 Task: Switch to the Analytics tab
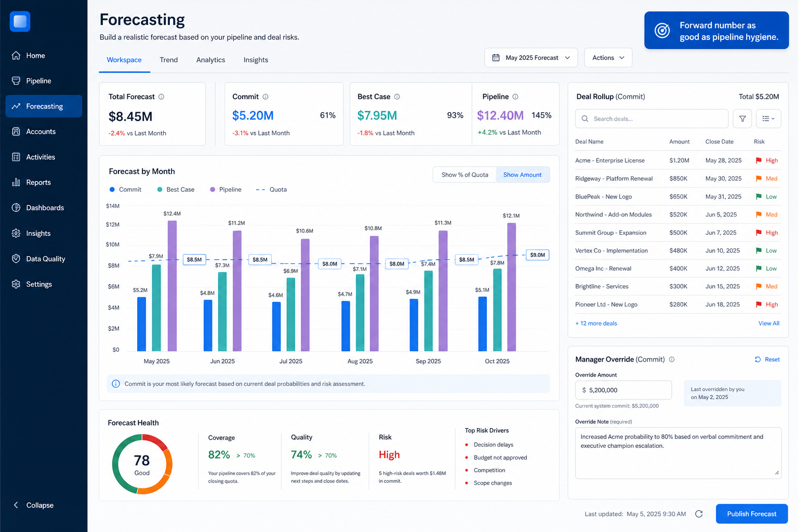coord(211,60)
